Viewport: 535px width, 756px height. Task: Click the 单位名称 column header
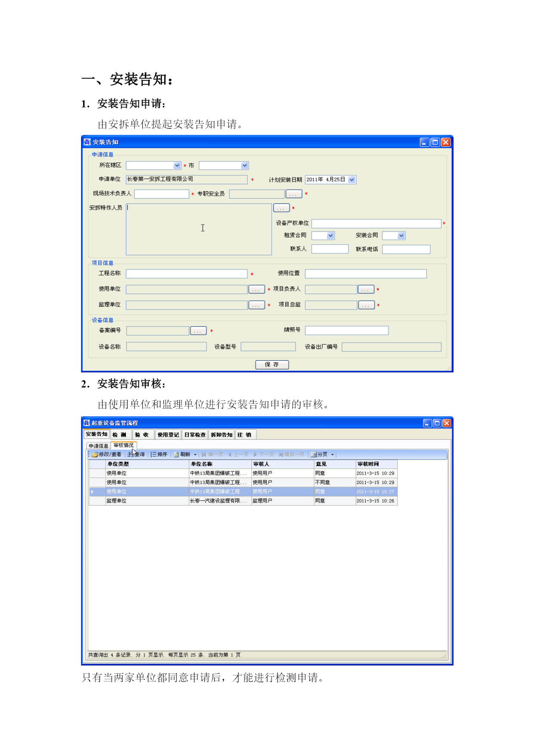click(x=220, y=464)
